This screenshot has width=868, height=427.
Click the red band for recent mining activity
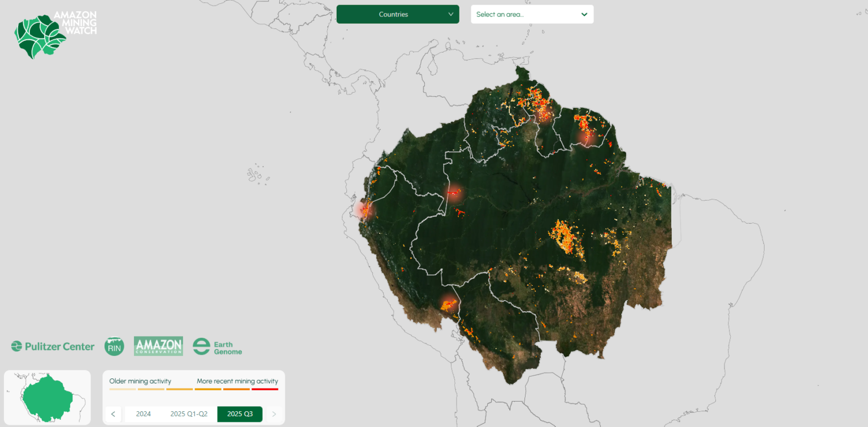click(265, 389)
